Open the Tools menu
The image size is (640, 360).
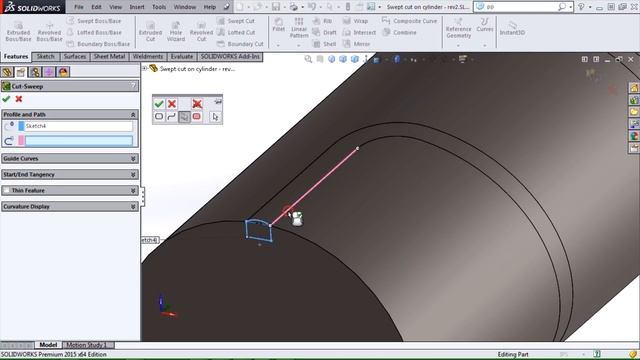(159, 7)
